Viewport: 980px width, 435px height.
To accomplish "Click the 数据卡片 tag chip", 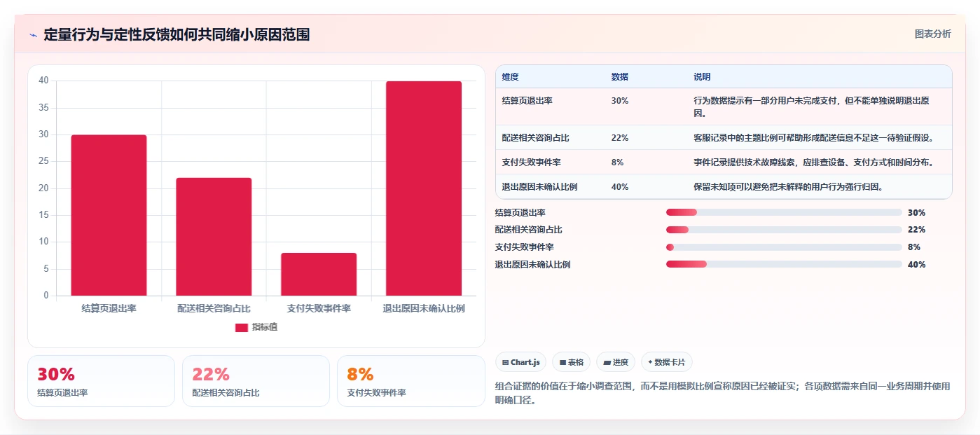I will click(666, 362).
